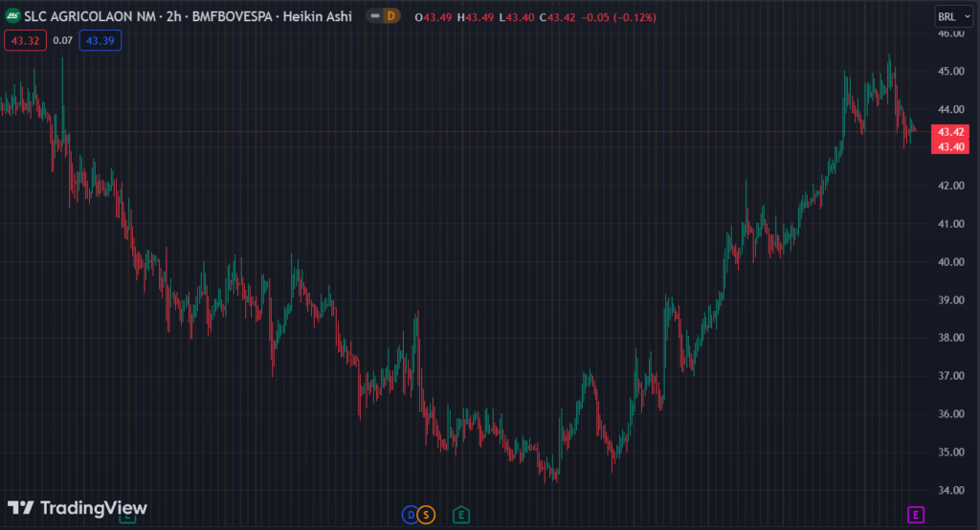This screenshot has width=980, height=530.
Task: Select the 0.07 spread value
Action: [x=62, y=40]
